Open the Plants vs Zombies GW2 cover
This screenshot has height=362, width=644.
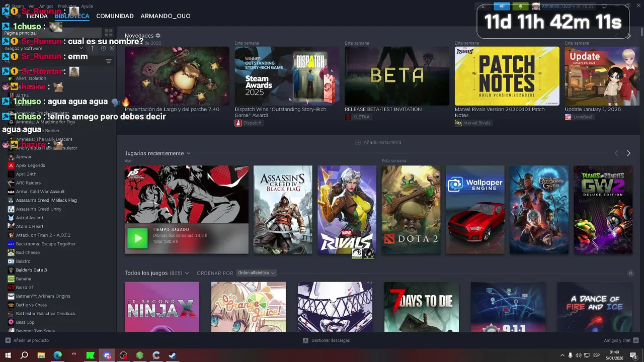[603, 210]
